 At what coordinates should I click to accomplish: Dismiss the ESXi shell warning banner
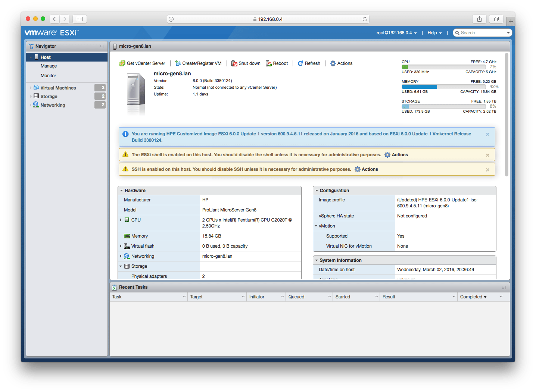pos(487,155)
